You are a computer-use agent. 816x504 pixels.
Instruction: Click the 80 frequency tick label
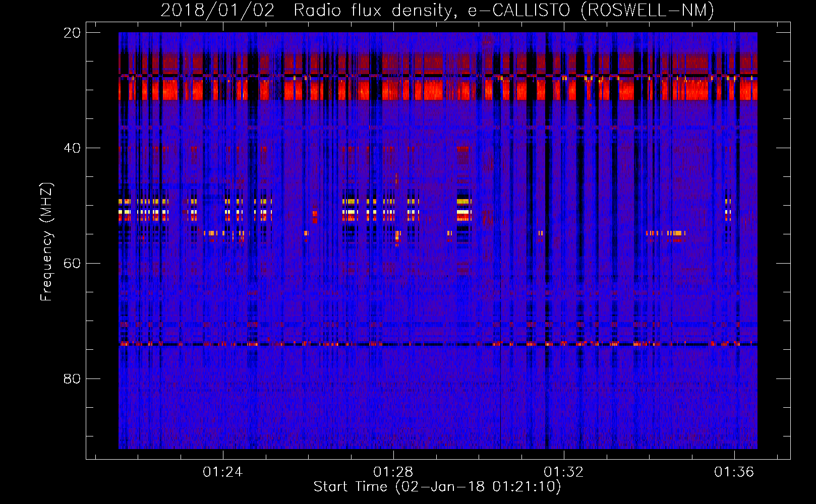pos(72,379)
